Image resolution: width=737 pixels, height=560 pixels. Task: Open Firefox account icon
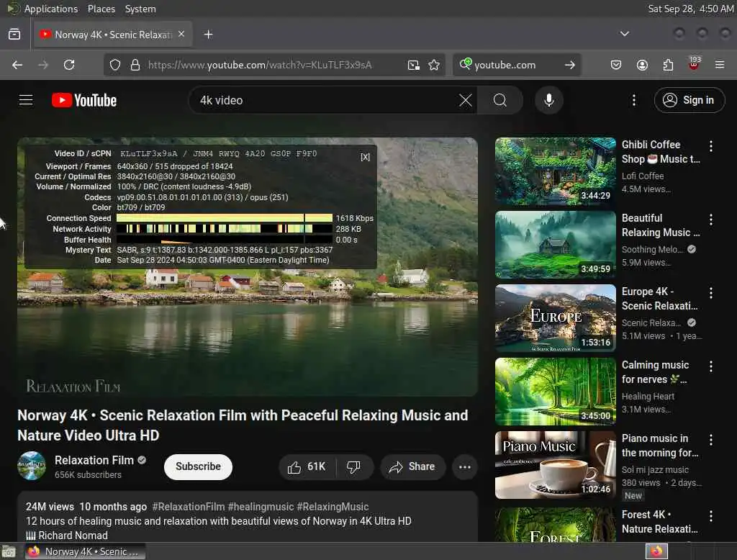(x=642, y=65)
